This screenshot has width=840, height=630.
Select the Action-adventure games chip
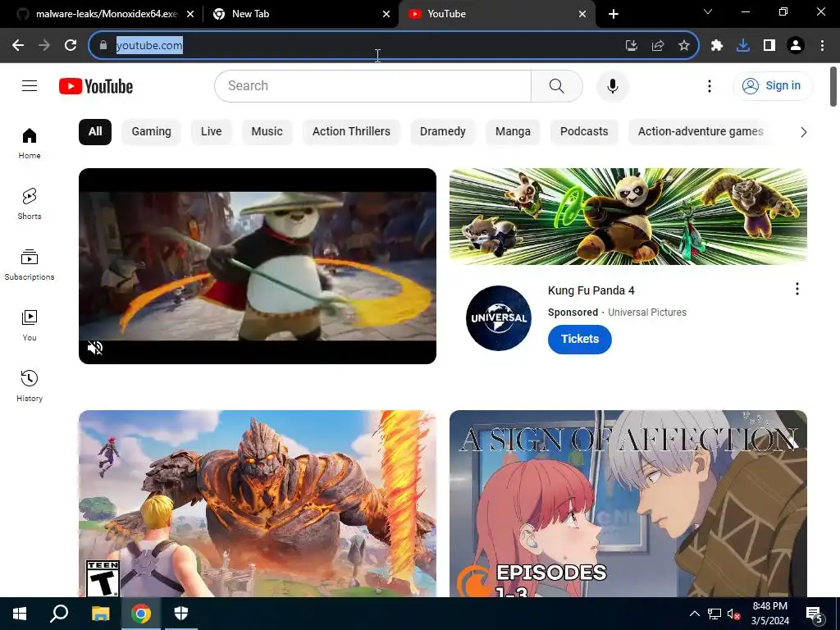(701, 132)
